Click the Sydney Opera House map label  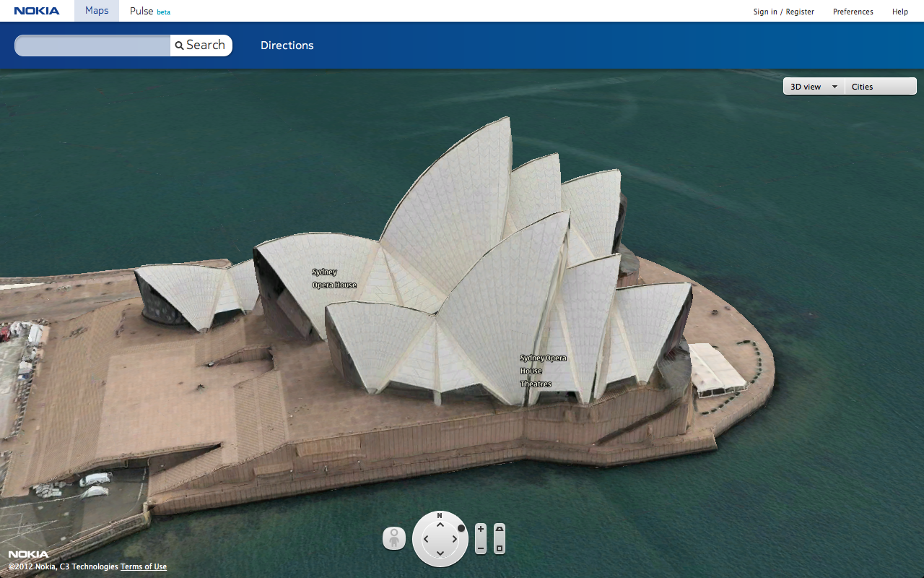[x=334, y=278]
